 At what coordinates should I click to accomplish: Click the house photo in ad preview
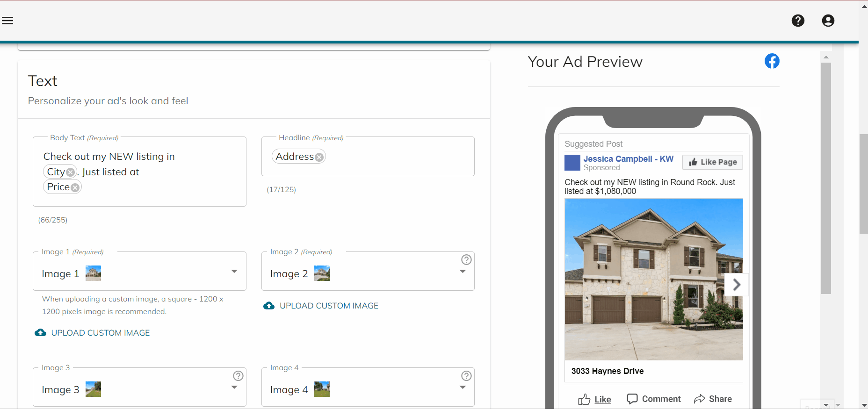(x=654, y=280)
